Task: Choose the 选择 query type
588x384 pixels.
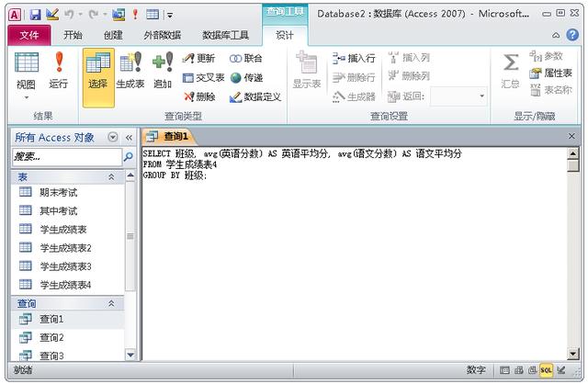Action: point(98,77)
